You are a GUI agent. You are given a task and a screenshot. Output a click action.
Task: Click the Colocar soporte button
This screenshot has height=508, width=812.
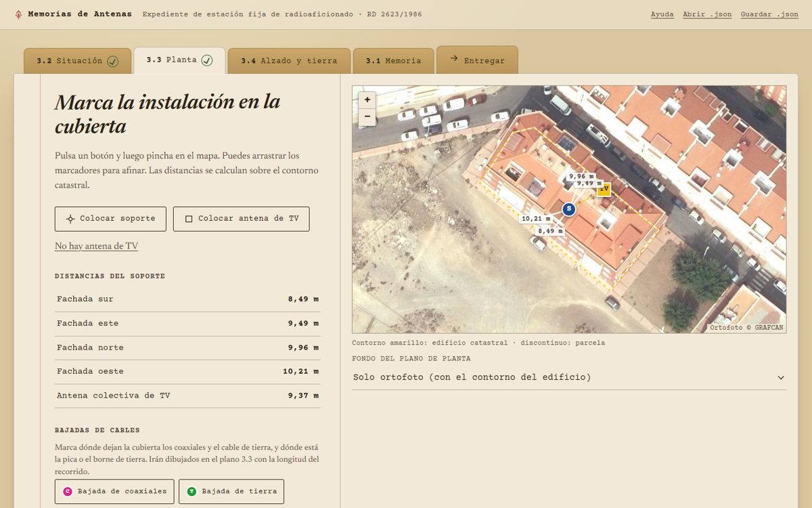tap(110, 219)
